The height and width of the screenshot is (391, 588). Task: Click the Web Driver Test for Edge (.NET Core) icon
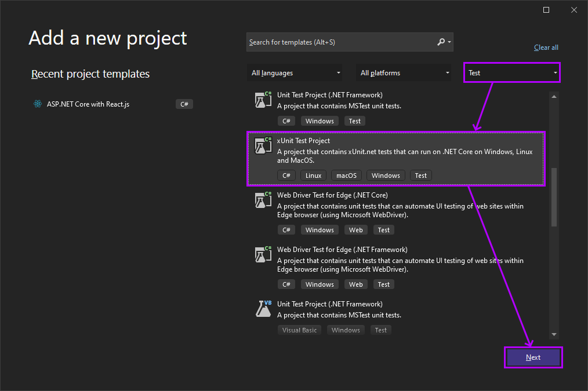pyautogui.click(x=263, y=200)
